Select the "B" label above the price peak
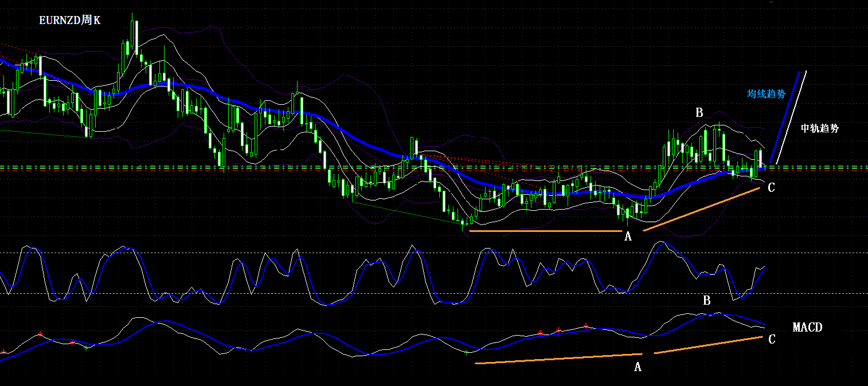Viewport: 868px width, 386px height. click(699, 113)
